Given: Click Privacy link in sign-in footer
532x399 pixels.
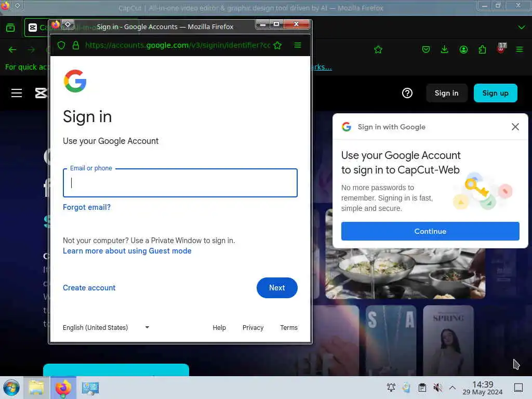Looking at the screenshot, I should (253, 327).
